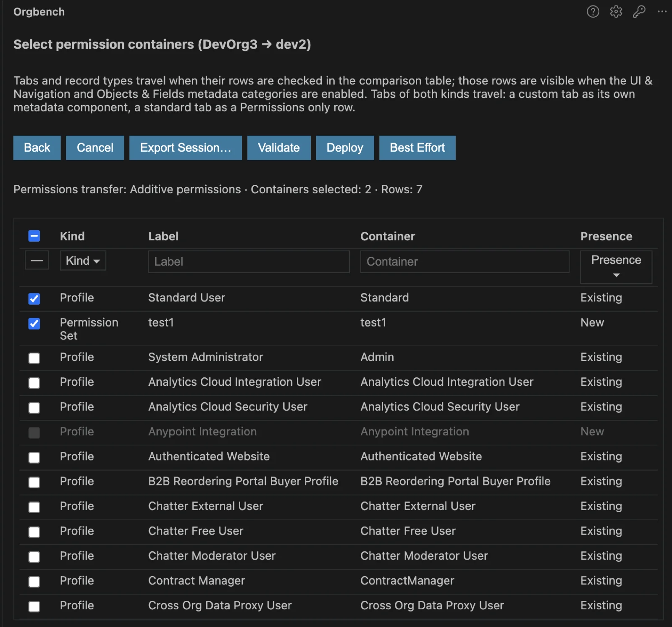
Task: Open the more actions ellipsis menu
Action: click(x=662, y=12)
